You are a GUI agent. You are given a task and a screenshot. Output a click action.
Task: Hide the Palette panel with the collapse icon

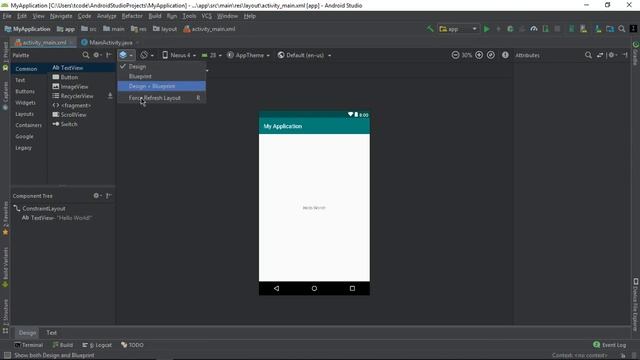pos(109,55)
